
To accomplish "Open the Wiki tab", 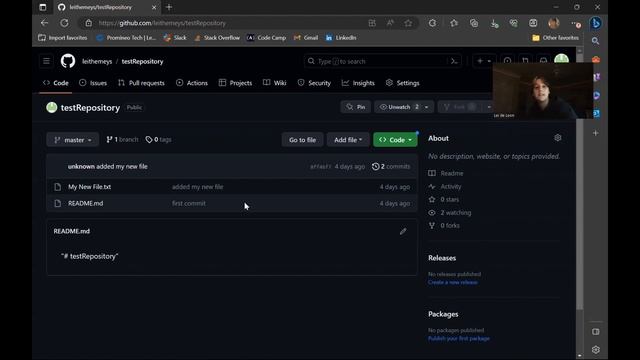I will (275, 83).
